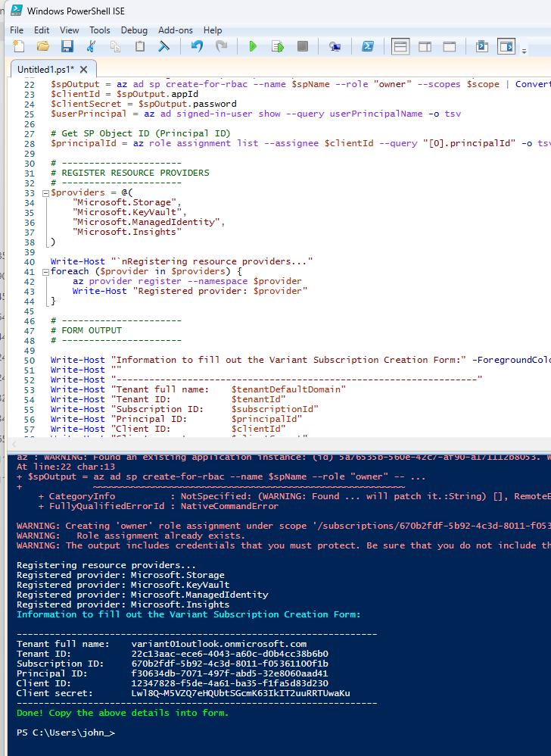551x756 pixels.
Task: Open the File menu
Action: pos(17,30)
